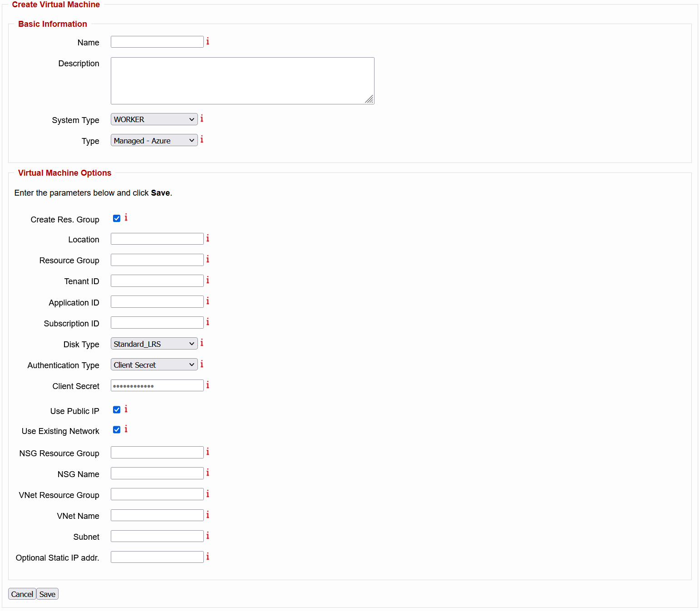
Task: Click the info icon next to Tenant ID
Action: [x=208, y=280]
